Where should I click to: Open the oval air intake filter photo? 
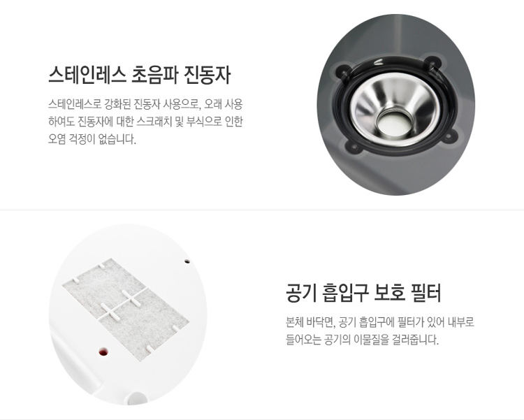(129, 314)
